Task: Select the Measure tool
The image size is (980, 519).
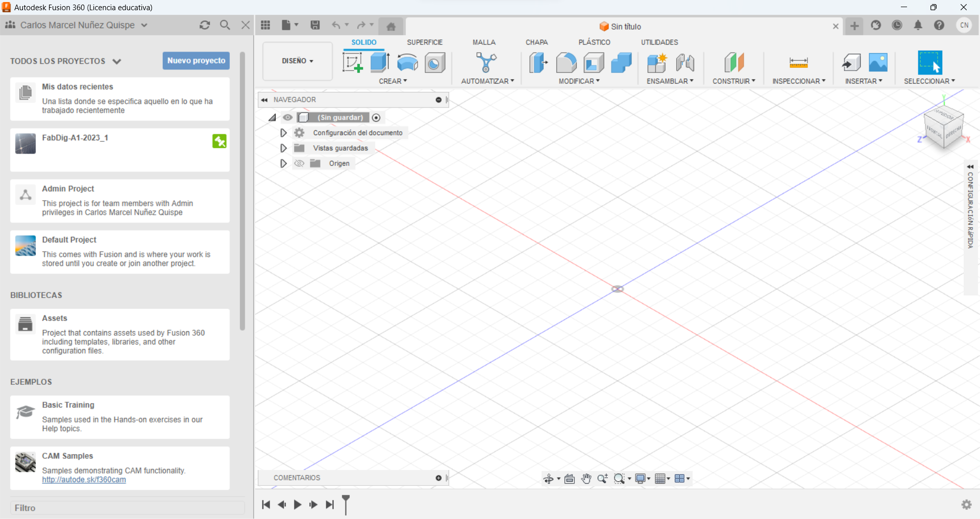Action: click(x=798, y=63)
